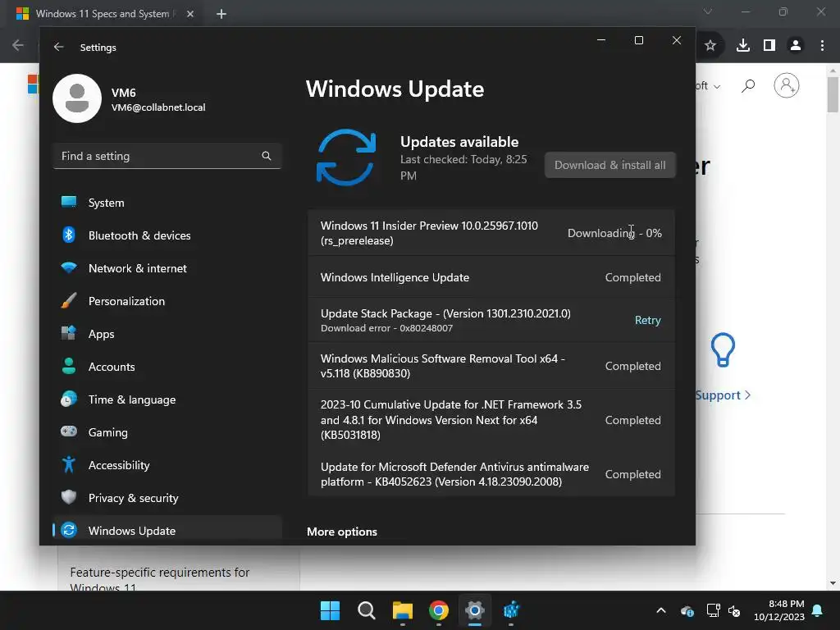The image size is (840, 630).
Task: Click the Download error 0x80248007 text
Action: [387, 328]
